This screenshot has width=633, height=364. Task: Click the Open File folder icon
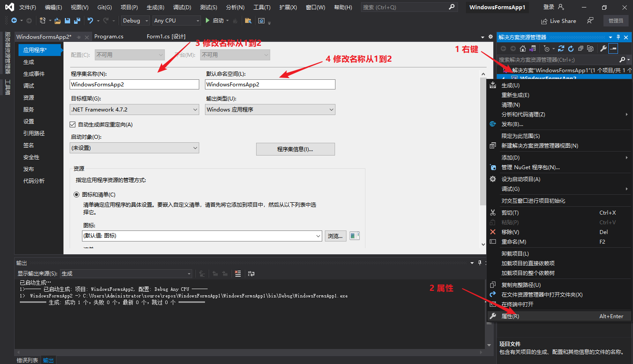57,21
